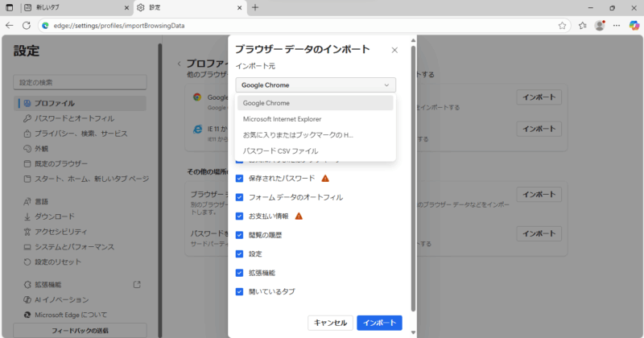Open the favorites list icon in the toolbar
This screenshot has height=338, width=644.
[x=582, y=26]
